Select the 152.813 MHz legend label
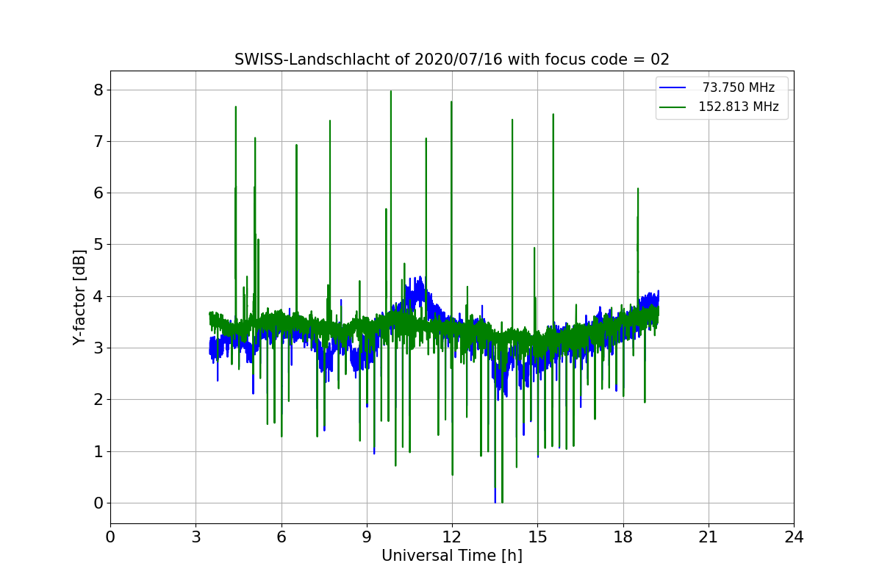Viewport: 882px width, 588px height. point(739,107)
